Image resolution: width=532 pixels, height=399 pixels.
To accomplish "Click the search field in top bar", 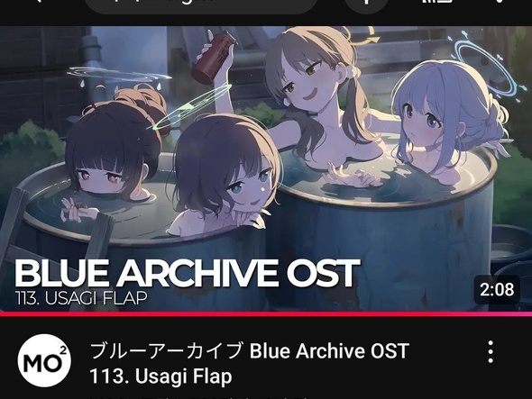I will coord(202,5).
